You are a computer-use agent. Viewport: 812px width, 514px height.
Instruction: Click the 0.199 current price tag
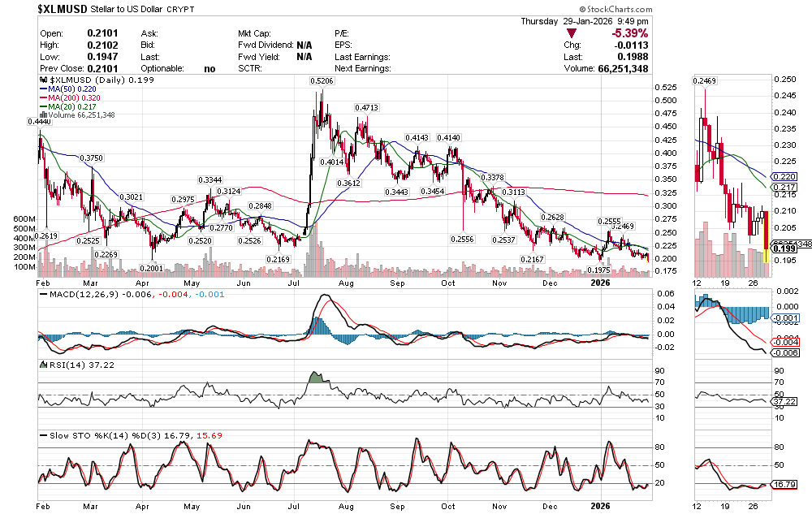click(x=784, y=248)
